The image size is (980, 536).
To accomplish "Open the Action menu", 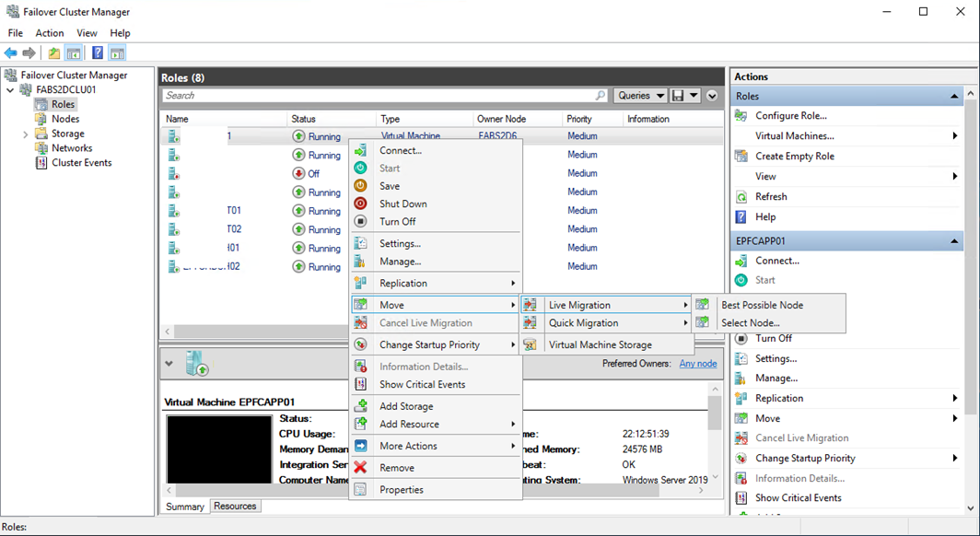I will pos(50,33).
